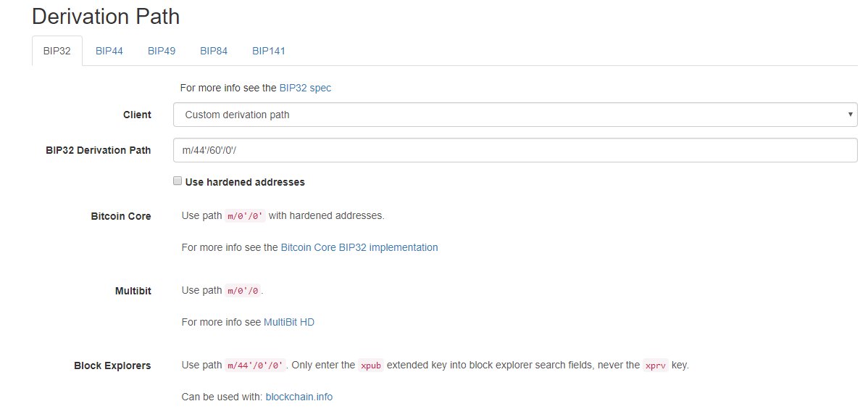Go to the BIP141 tab
Screen dimensions: 868x409
coord(269,51)
